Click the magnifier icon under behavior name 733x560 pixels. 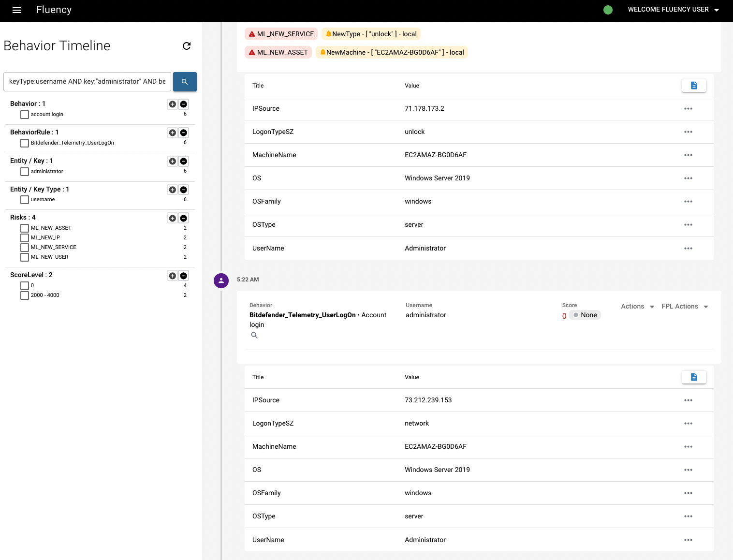click(x=254, y=335)
